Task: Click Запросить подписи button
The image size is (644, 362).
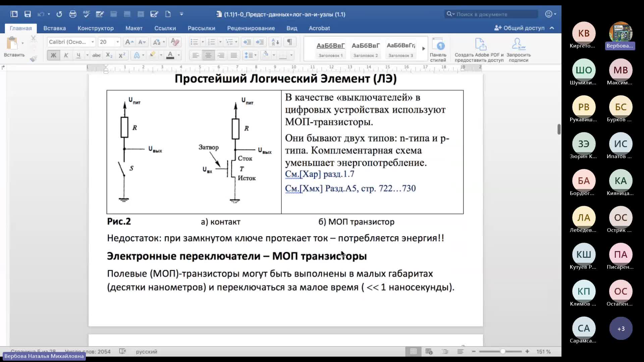Action: (519, 50)
